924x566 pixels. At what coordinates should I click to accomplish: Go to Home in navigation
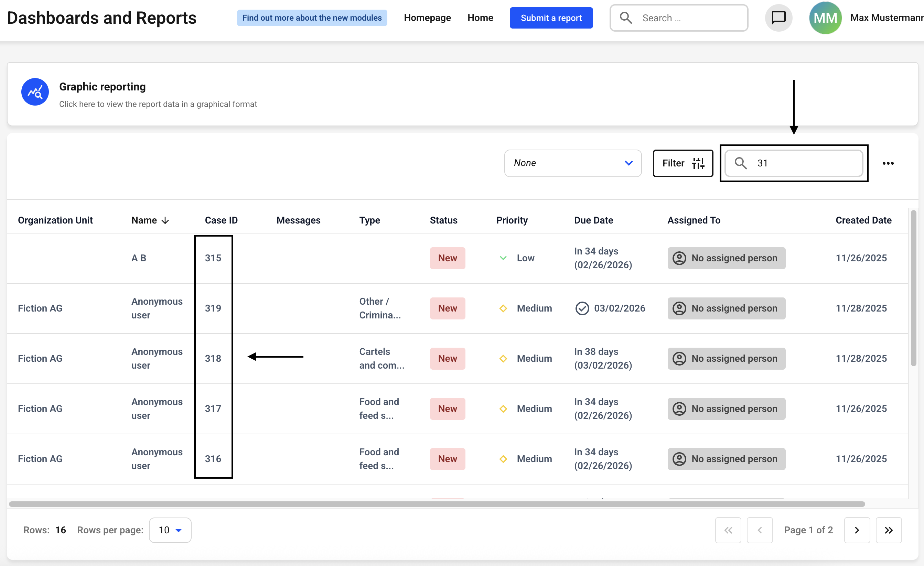[x=480, y=18]
